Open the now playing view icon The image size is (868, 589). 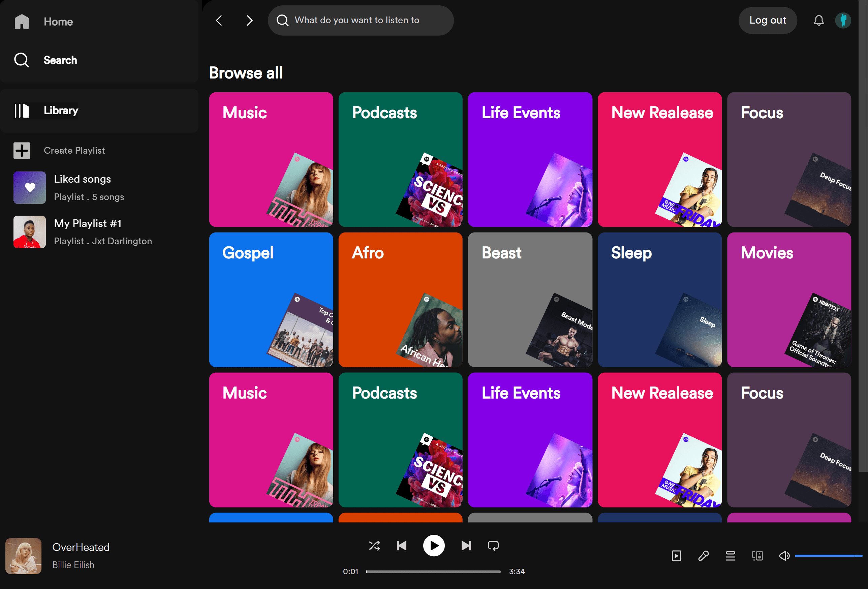pos(676,556)
